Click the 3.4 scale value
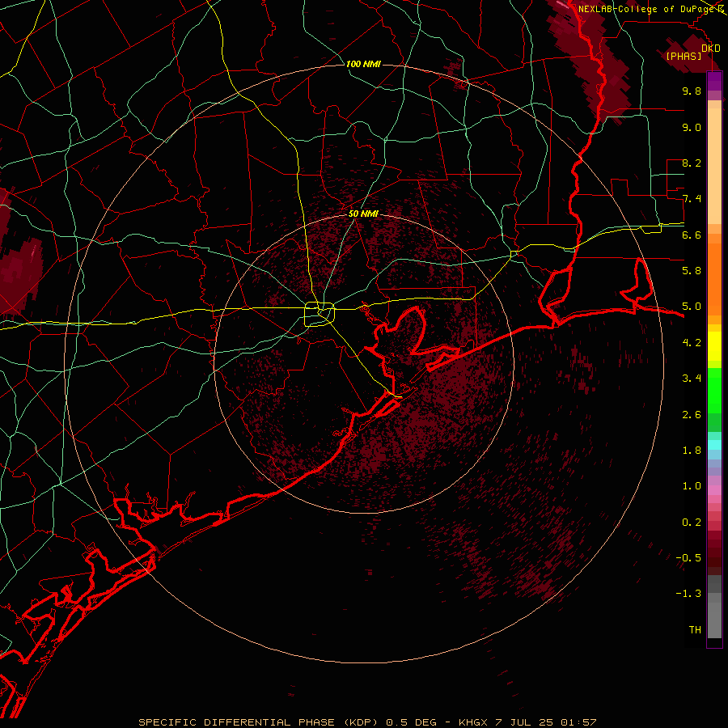 692,379
